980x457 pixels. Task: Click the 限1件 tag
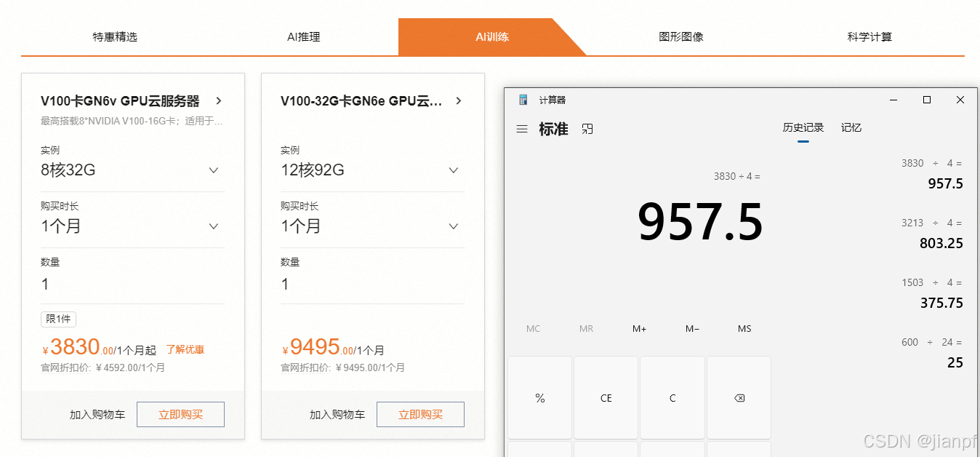click(58, 319)
